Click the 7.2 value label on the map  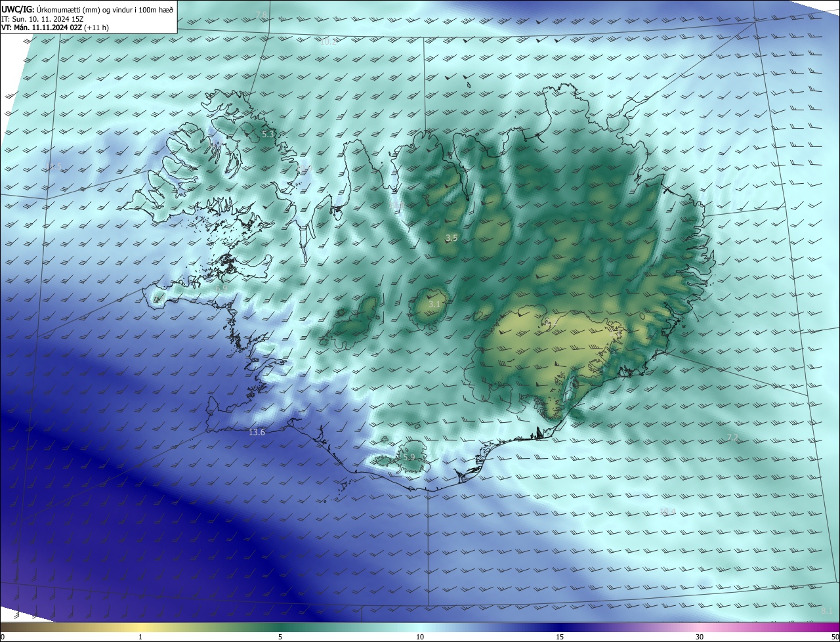733,437
